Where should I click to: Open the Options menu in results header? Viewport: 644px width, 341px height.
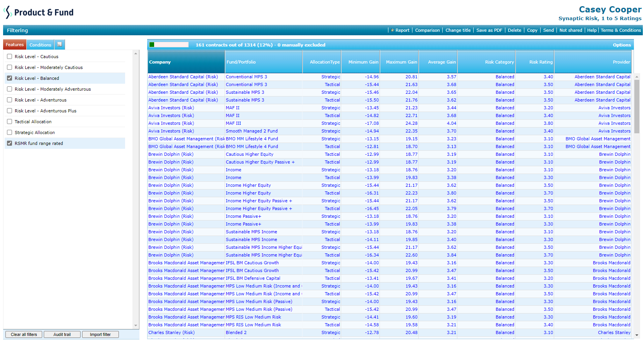tap(622, 45)
